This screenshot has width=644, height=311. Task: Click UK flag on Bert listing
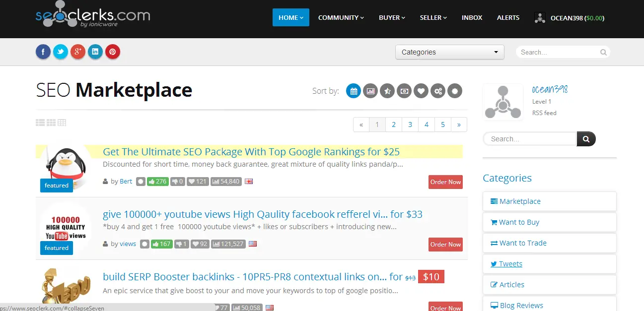[249, 182]
